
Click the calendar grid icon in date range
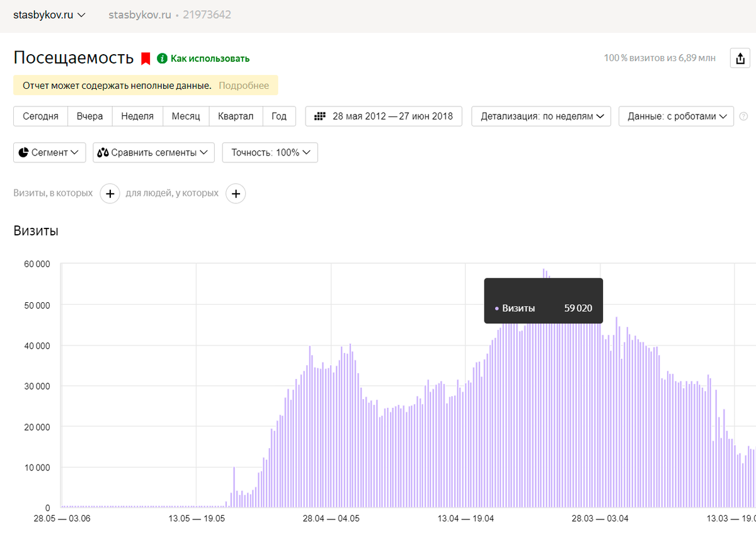pyautogui.click(x=320, y=116)
